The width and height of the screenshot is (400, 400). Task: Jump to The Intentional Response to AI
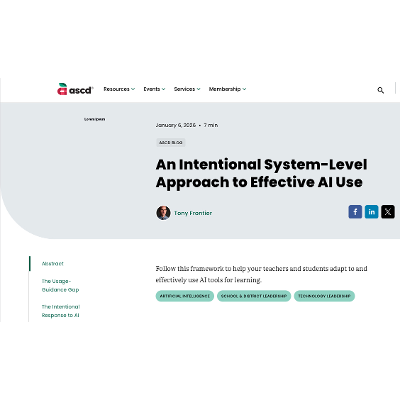(x=61, y=311)
